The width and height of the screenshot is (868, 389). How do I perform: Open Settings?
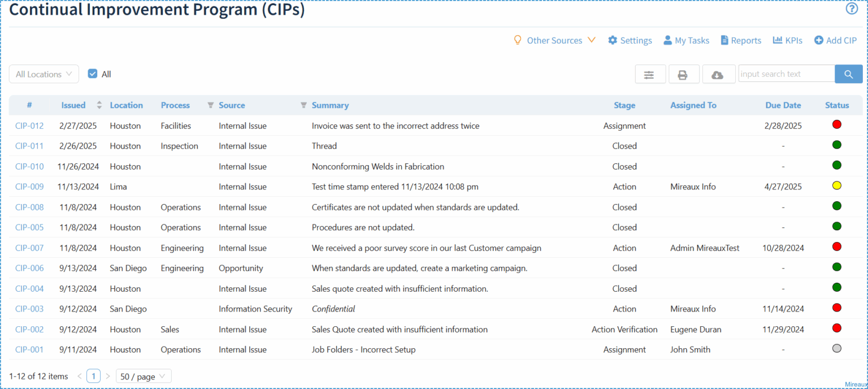tap(630, 40)
